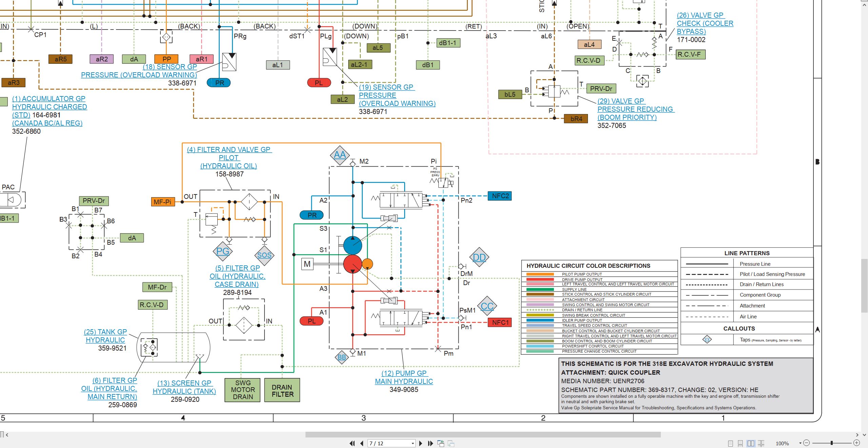The width and height of the screenshot is (868, 448).
Task: Click DRIVE PUMP OUTPUT red legend swatch
Action: click(540, 279)
